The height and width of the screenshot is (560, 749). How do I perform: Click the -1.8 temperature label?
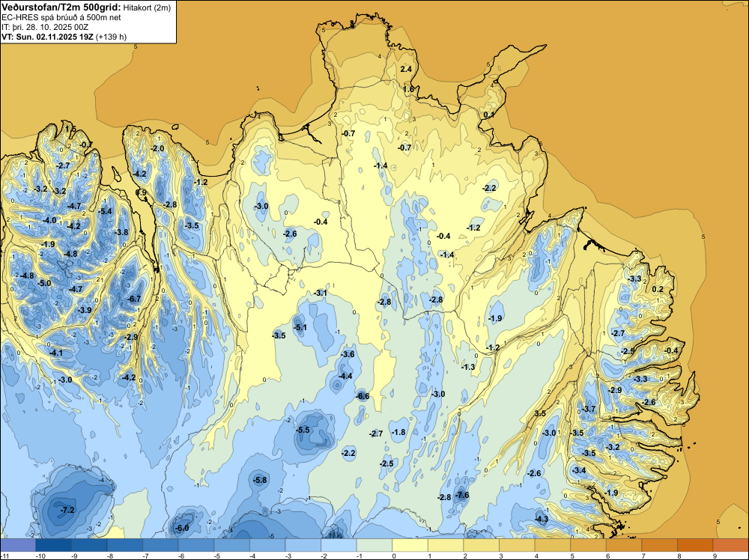399,432
